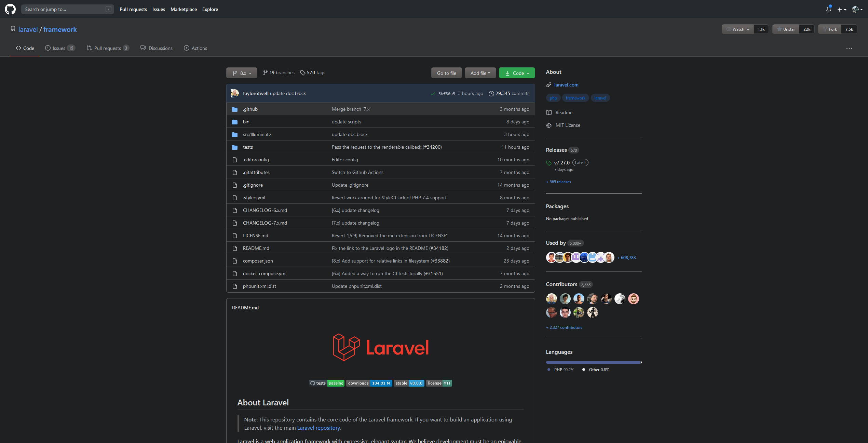Open the laravel.com website link

coord(566,85)
